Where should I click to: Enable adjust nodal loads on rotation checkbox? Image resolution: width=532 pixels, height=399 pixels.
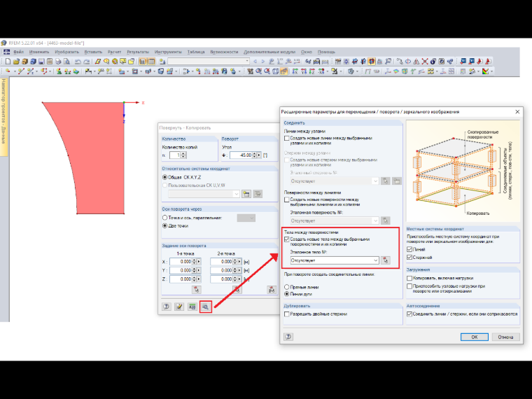[409, 286]
